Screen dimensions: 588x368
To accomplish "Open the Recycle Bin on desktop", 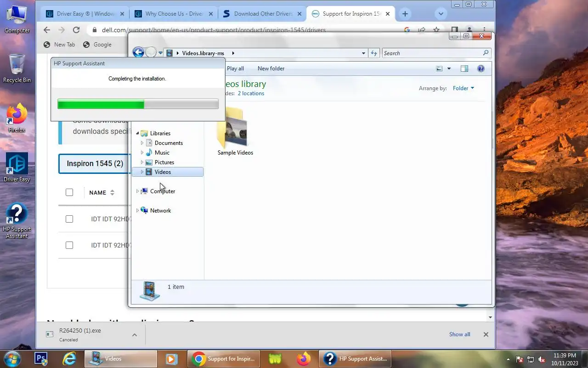I will coord(17,68).
